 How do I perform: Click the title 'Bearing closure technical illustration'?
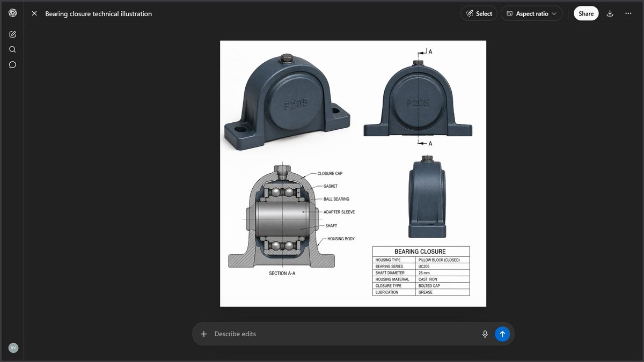tap(99, 13)
